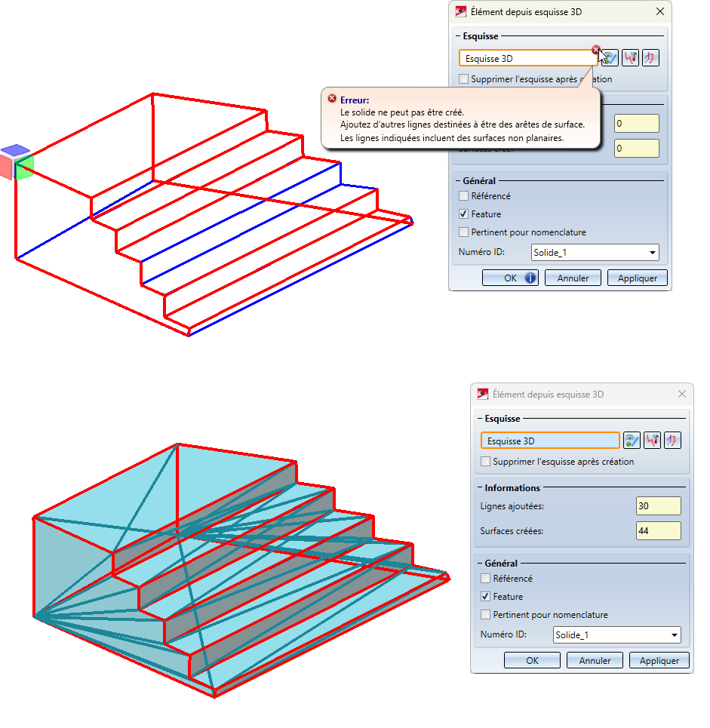This screenshot has height=728, width=710.
Task: Click the view orientation cube in the 3D view
Action: tap(17, 162)
